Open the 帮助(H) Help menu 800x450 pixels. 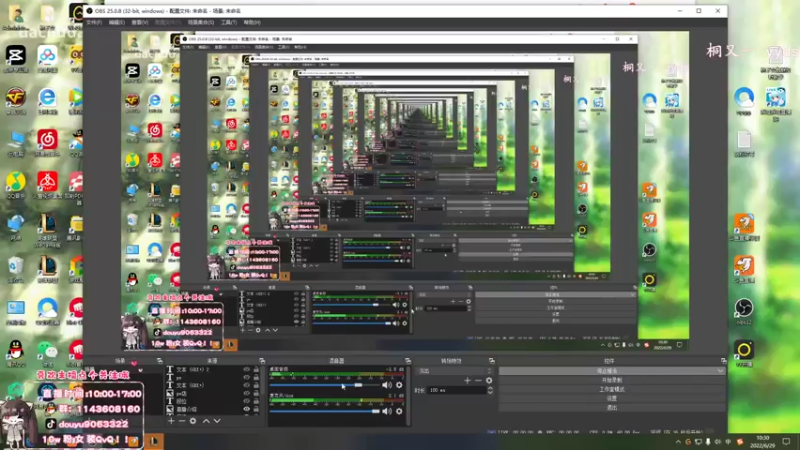click(252, 22)
